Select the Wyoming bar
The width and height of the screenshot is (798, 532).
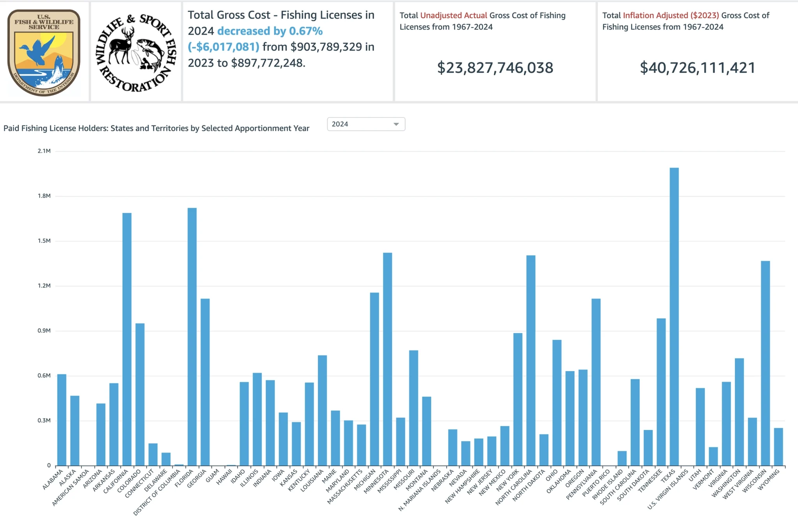779,447
